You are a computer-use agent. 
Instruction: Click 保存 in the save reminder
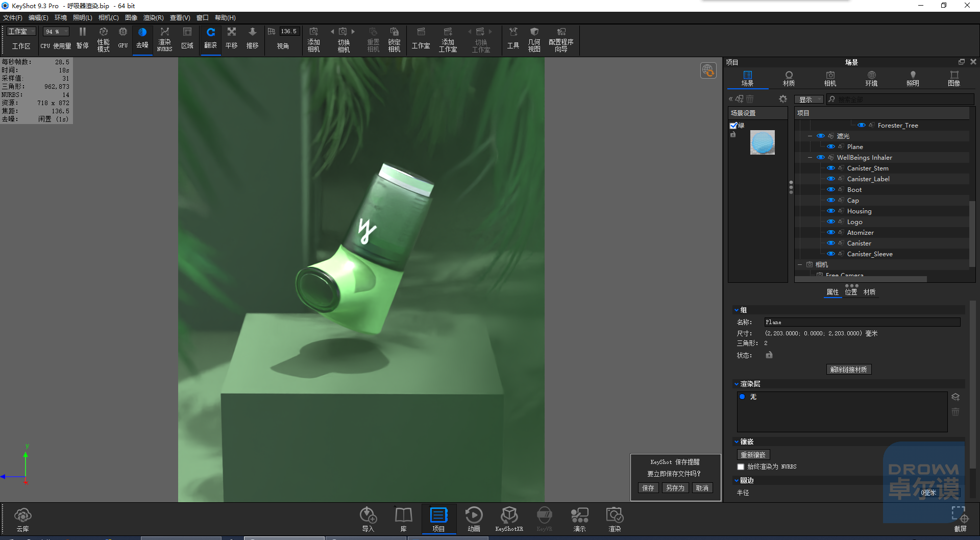tap(648, 488)
